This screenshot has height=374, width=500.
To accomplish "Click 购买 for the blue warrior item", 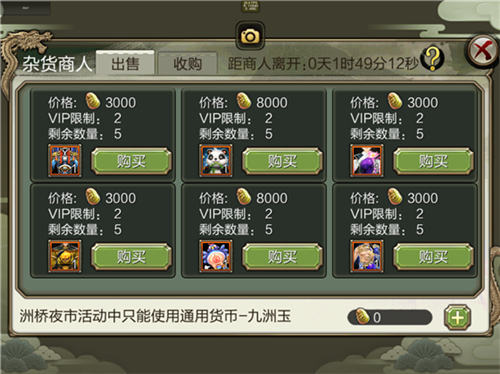I will click(131, 161).
